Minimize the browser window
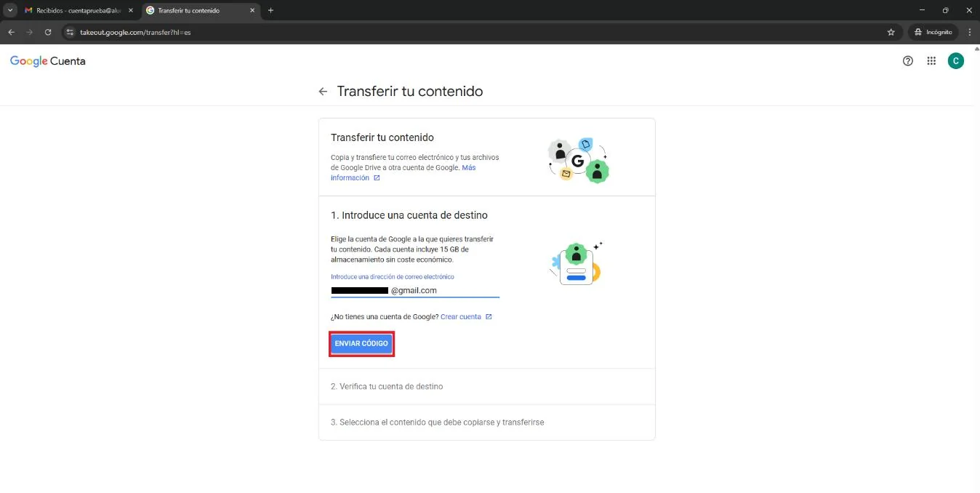980x493 pixels. [x=923, y=10]
